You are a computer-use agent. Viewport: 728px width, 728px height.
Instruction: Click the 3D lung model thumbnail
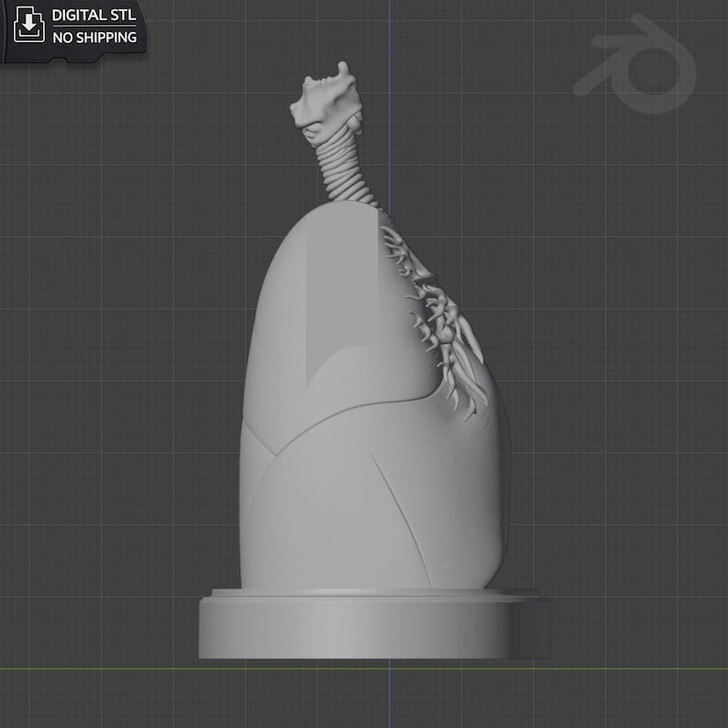(x=374, y=359)
